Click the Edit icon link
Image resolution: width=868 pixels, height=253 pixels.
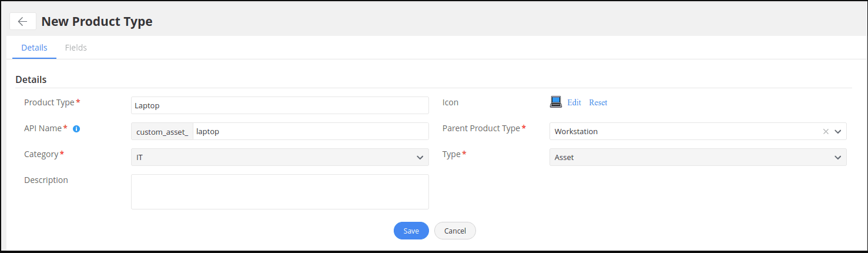[574, 102]
